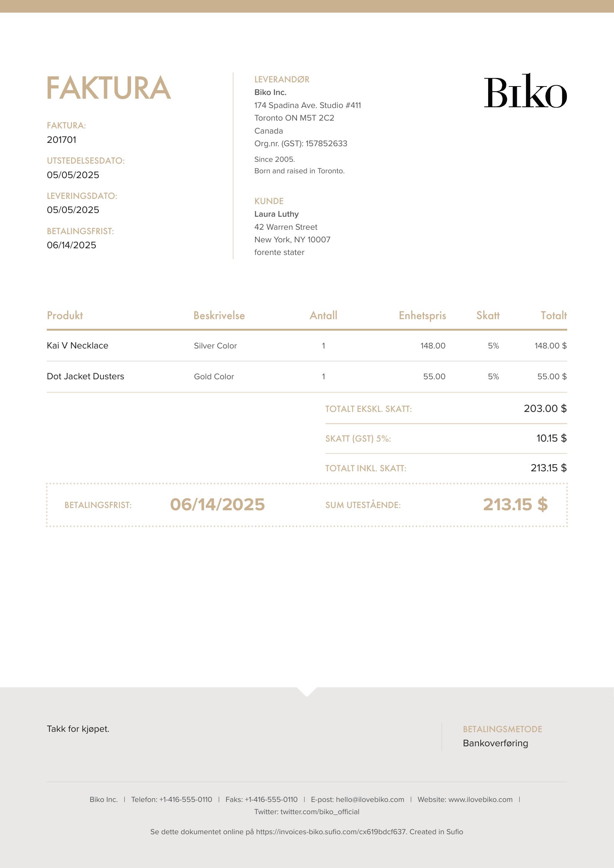614x868 pixels.
Task: Click SUM UTESTÅENDE label
Action: tap(363, 505)
